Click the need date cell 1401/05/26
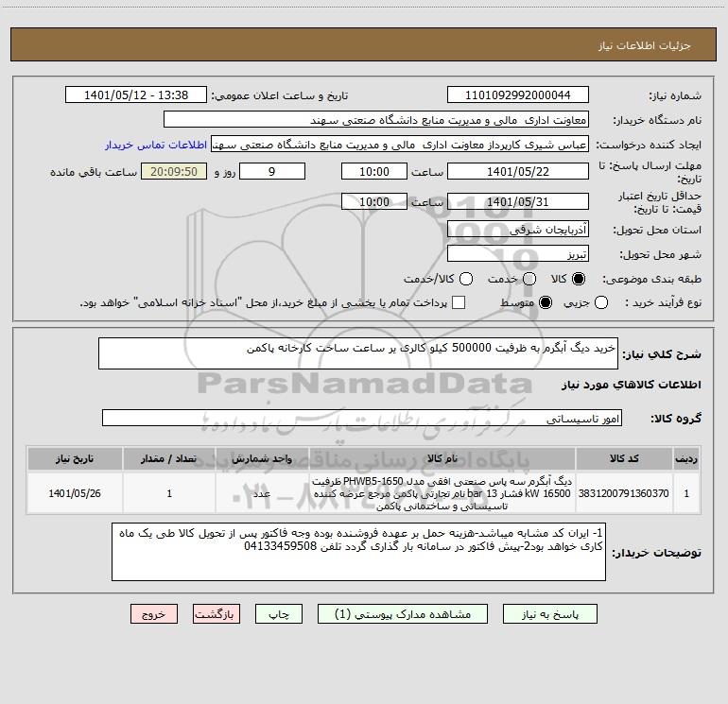 (75, 493)
